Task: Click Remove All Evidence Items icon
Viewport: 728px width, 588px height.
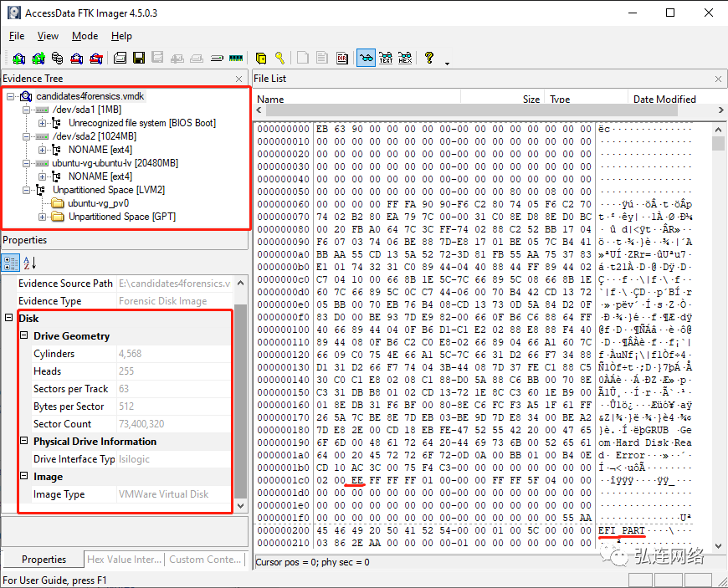Action: click(96, 58)
